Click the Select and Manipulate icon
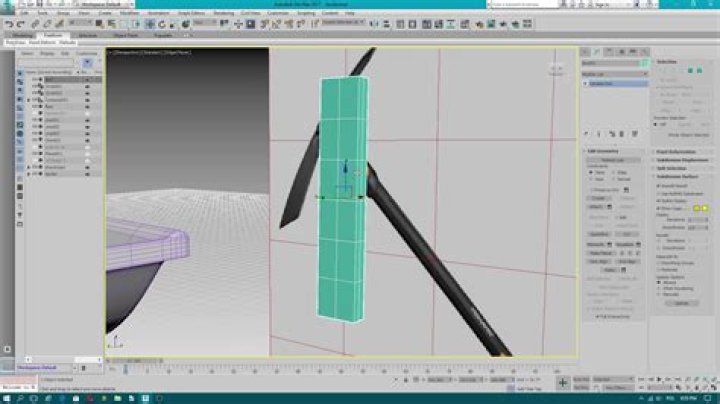 tap(238, 24)
